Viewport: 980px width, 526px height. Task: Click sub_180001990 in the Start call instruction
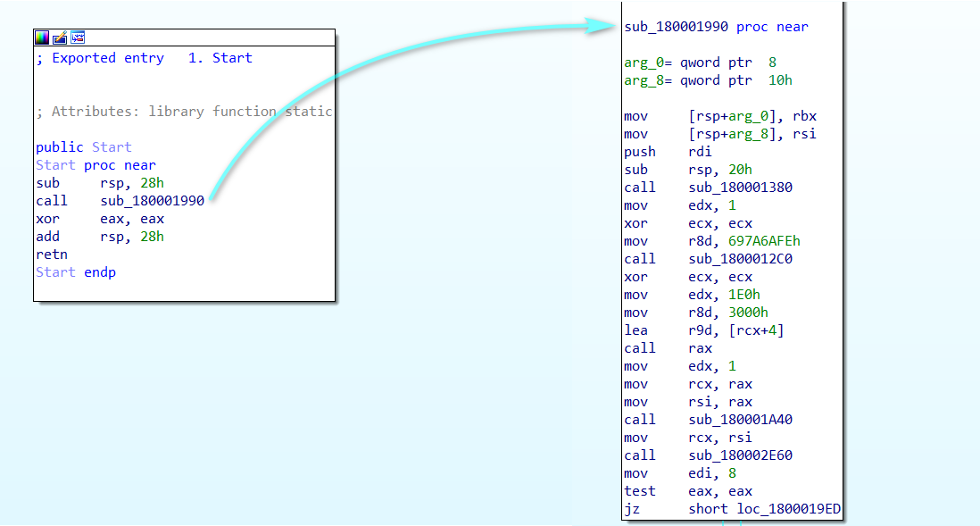pos(153,201)
